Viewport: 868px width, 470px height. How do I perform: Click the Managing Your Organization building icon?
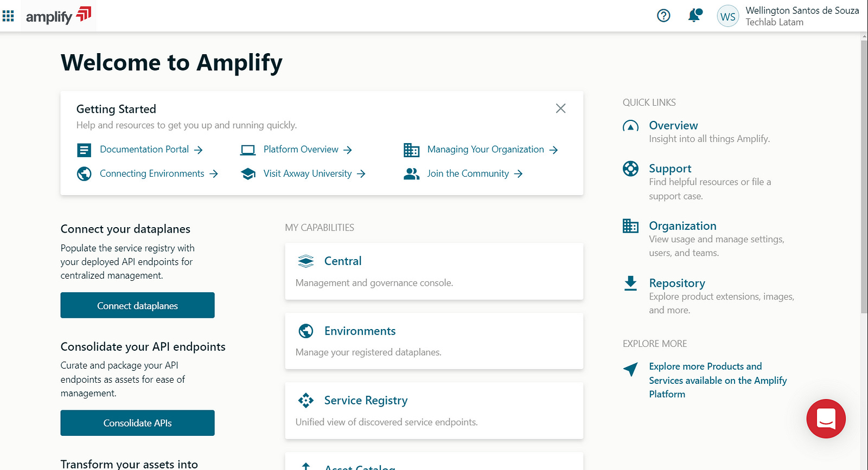(x=411, y=150)
